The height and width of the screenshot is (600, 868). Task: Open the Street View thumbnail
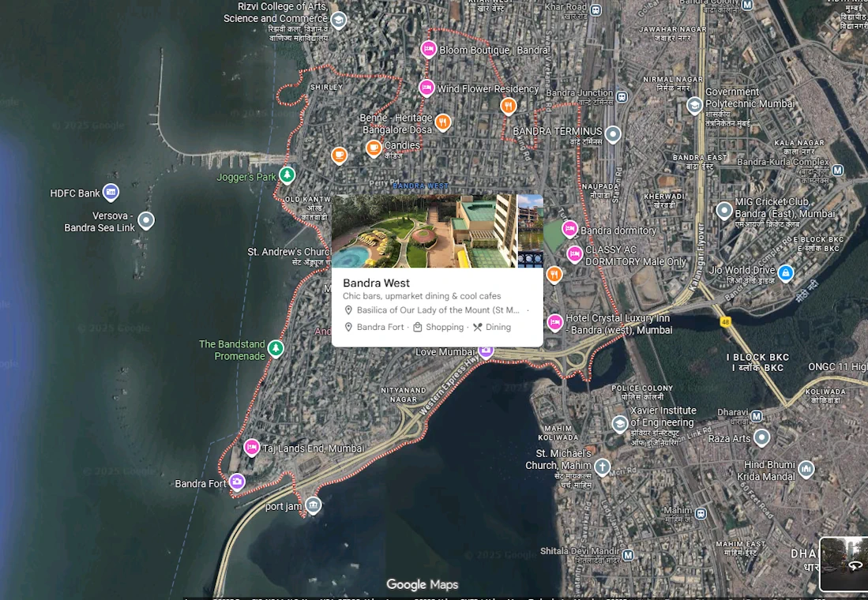844,564
